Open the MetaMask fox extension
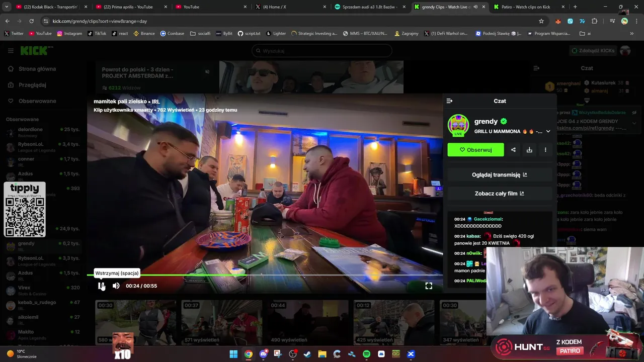The height and width of the screenshot is (362, 644). coord(558,21)
